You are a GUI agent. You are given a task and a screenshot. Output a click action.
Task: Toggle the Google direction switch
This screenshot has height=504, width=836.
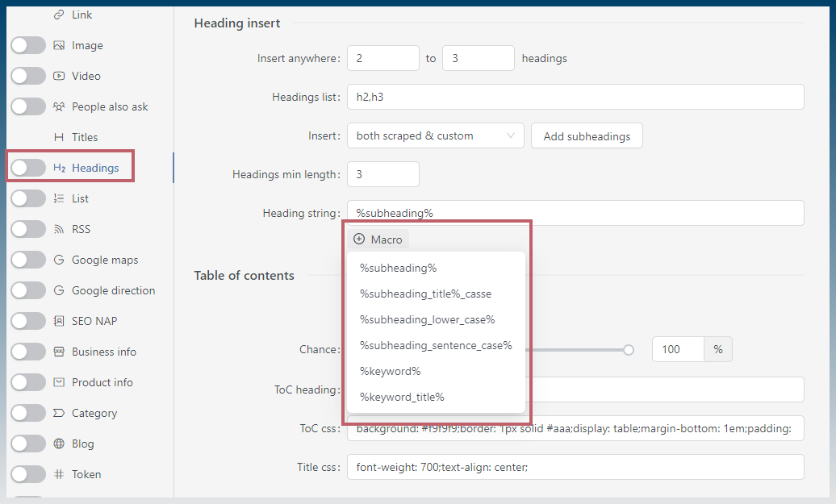point(28,290)
